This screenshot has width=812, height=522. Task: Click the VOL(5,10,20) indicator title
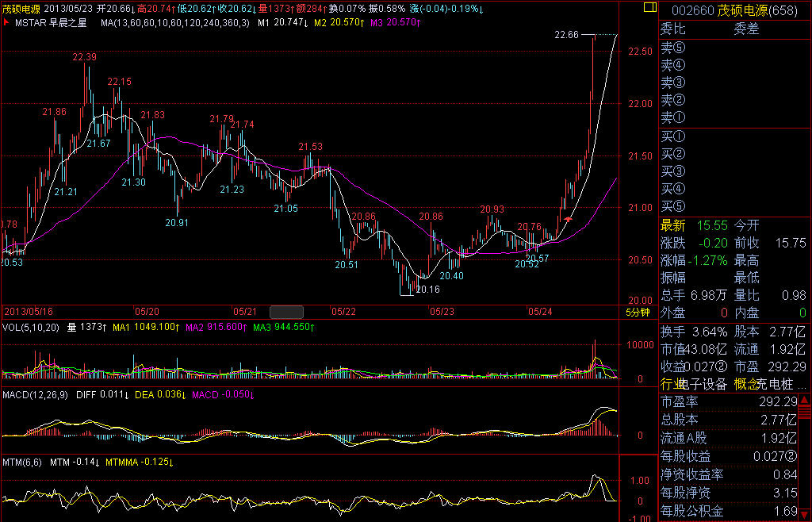click(x=30, y=327)
